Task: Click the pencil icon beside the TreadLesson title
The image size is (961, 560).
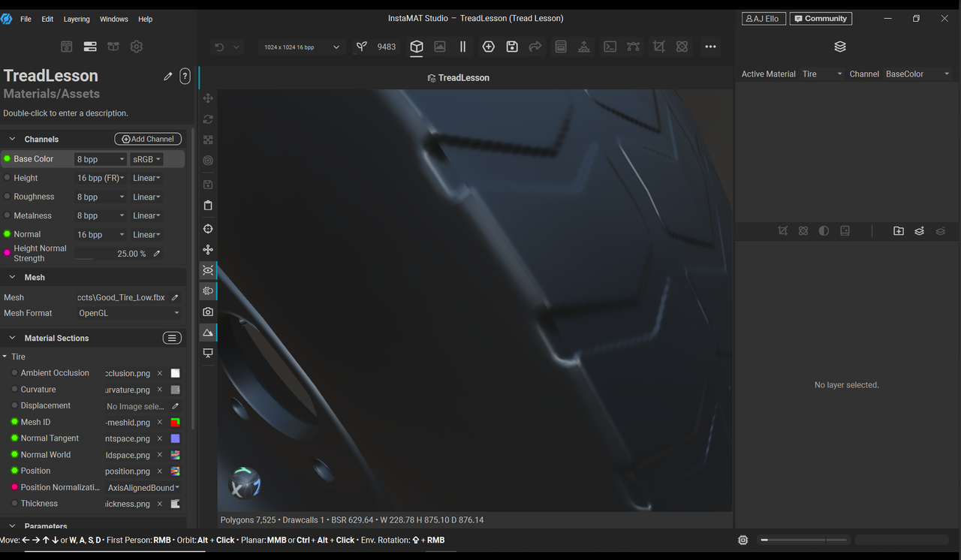Action: (x=168, y=76)
